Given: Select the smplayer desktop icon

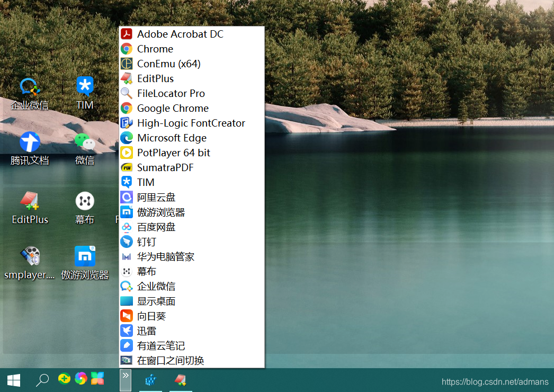Looking at the screenshot, I should click(30, 263).
